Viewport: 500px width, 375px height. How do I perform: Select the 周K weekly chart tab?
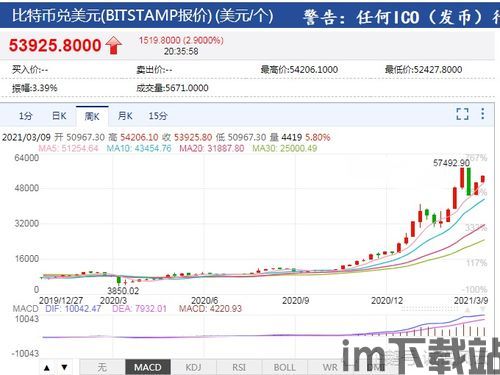click(92, 116)
